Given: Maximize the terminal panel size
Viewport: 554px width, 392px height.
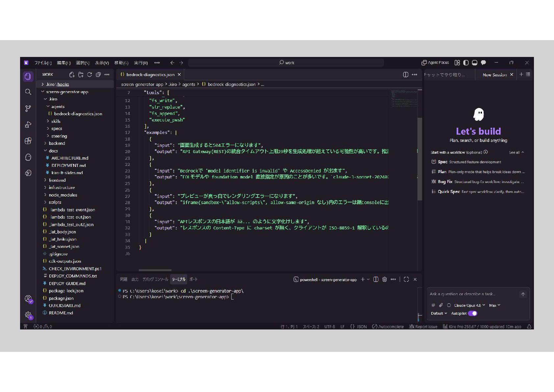Looking at the screenshot, I should (x=406, y=279).
